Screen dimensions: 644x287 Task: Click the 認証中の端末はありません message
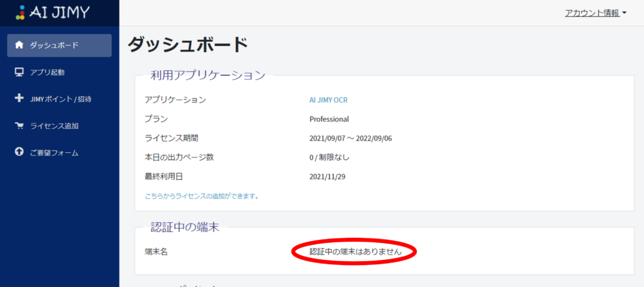pyautogui.click(x=355, y=252)
